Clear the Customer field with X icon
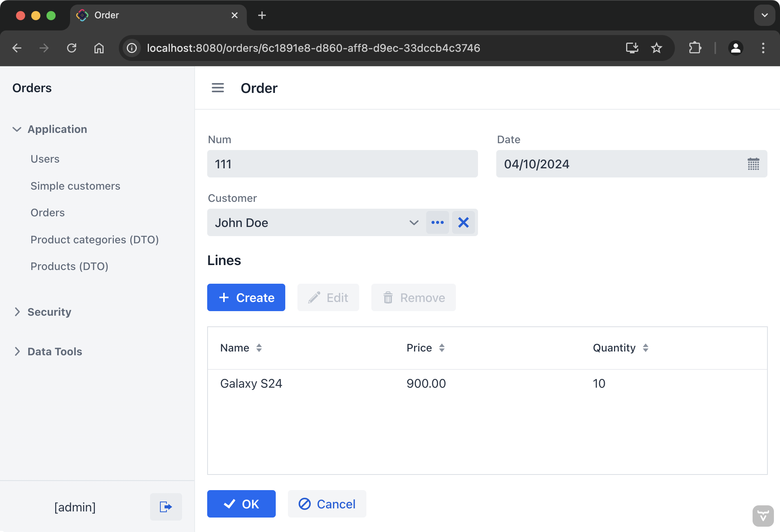 [463, 222]
